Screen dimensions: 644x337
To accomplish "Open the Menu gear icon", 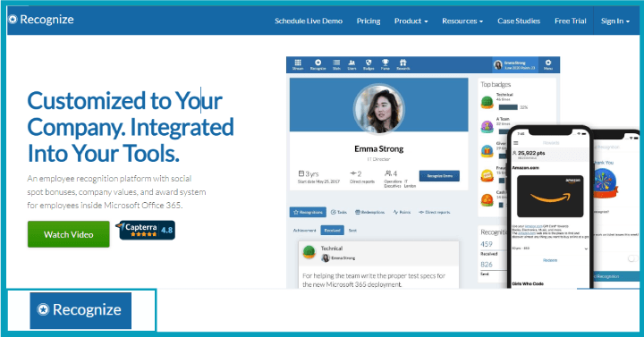I will coord(548,64).
